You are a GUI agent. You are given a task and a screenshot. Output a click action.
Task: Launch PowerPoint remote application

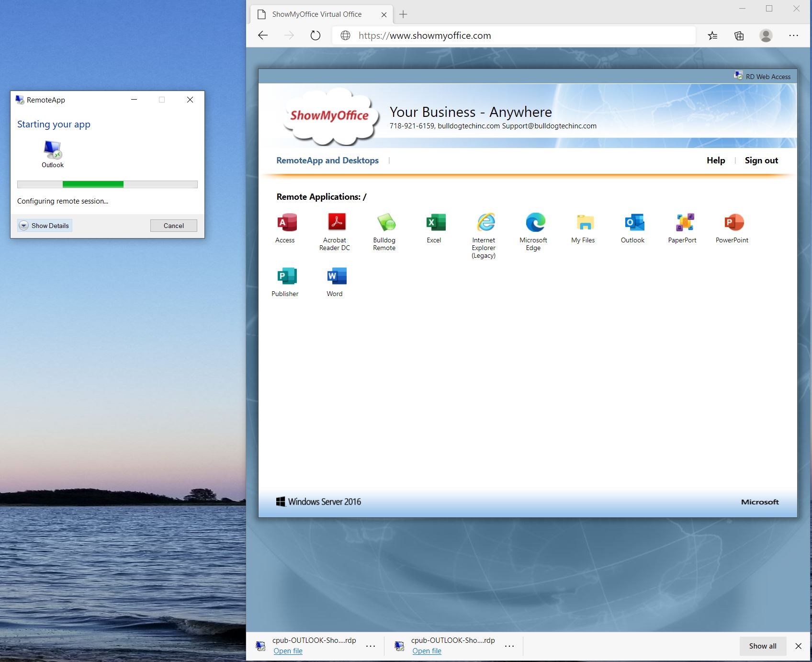733,228
